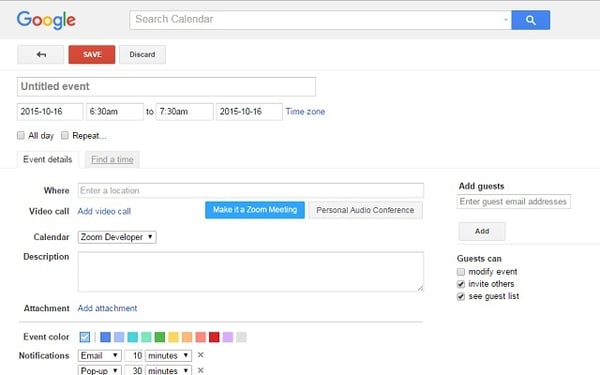Select the Event details tab

pos(48,160)
